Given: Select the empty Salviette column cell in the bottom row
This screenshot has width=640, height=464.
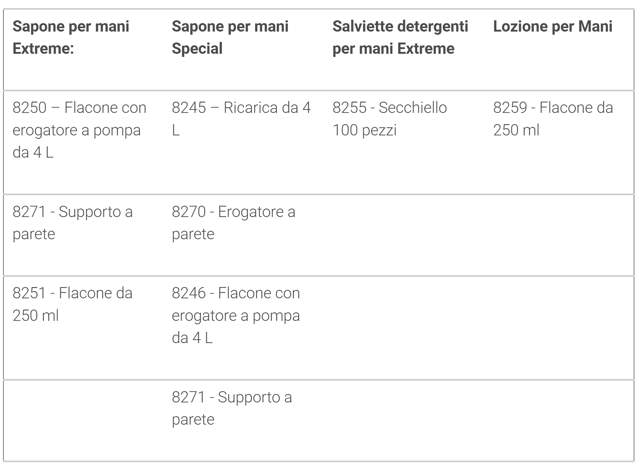Looking at the screenshot, I should click(404, 419).
